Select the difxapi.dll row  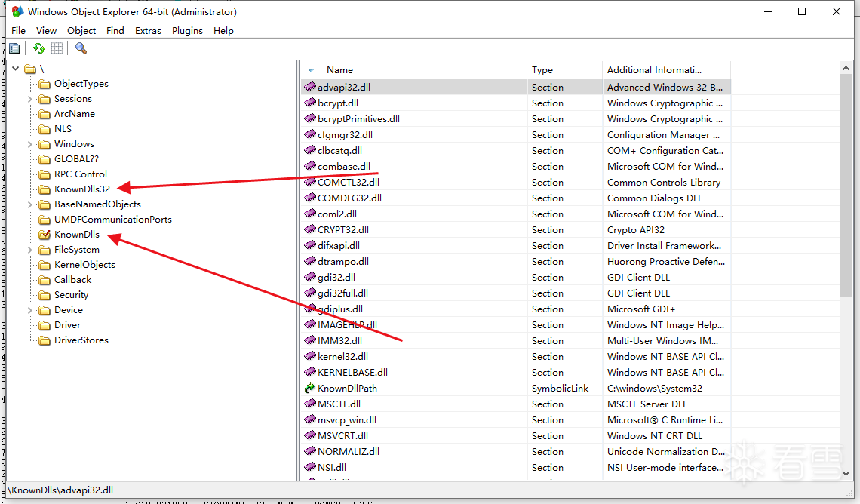point(515,245)
